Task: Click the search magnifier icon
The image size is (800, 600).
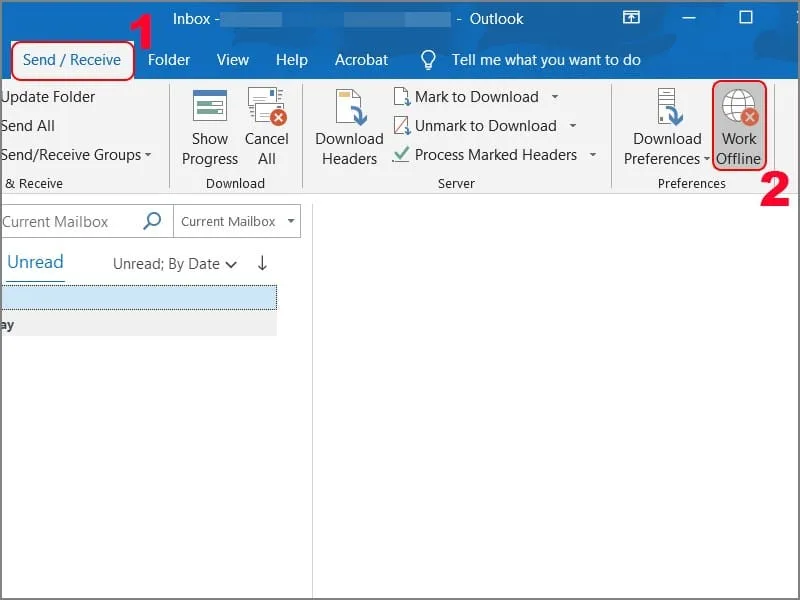Action: (x=152, y=221)
